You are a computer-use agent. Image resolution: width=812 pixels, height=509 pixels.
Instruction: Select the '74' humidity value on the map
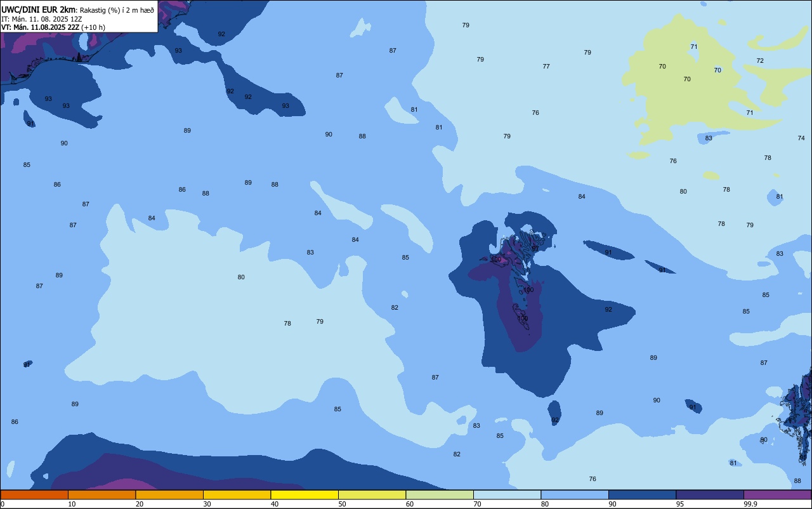click(801, 138)
